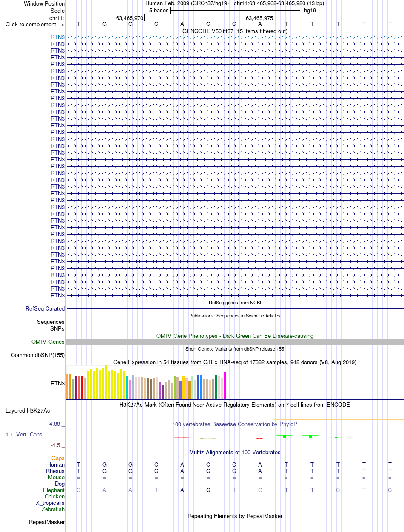Open '100 vertebrates Basewise Conservation by PhyloP' title
Screen dimensions: 404x532
pyautogui.click(x=235, y=424)
